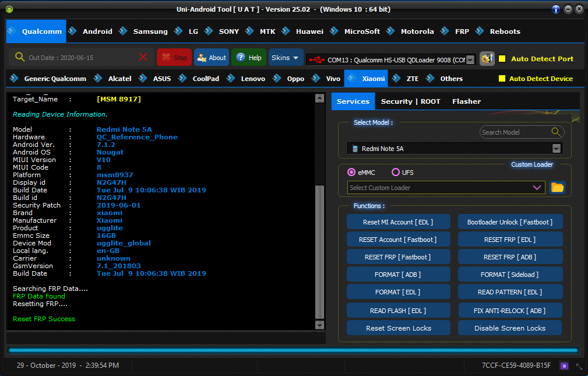
Task: Click Reset MI Account [ EDL ]
Action: [398, 222]
